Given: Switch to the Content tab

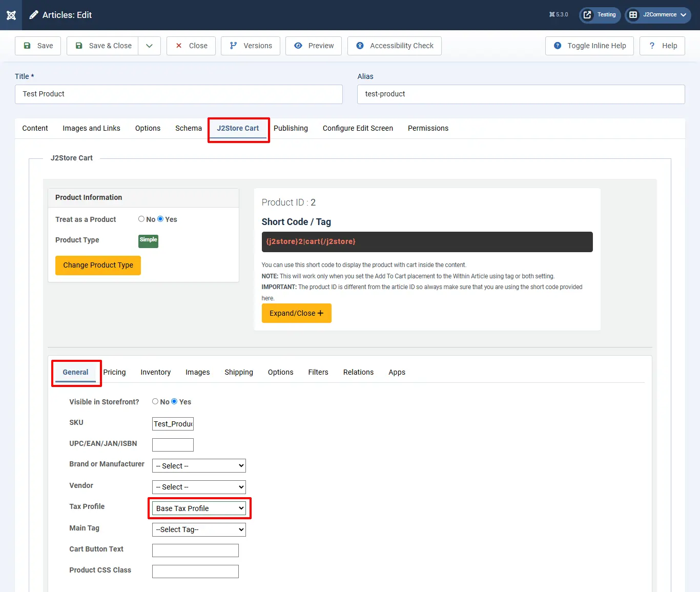Looking at the screenshot, I should coord(35,128).
